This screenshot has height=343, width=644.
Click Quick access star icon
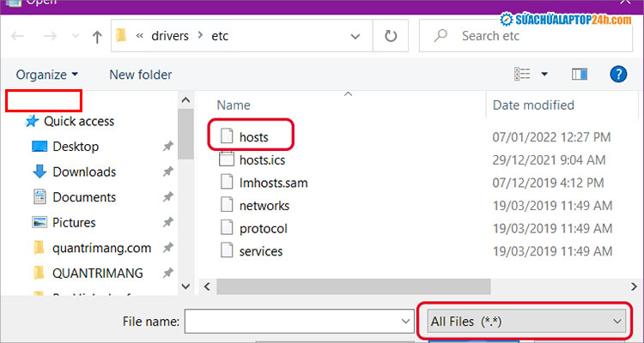[x=32, y=121]
